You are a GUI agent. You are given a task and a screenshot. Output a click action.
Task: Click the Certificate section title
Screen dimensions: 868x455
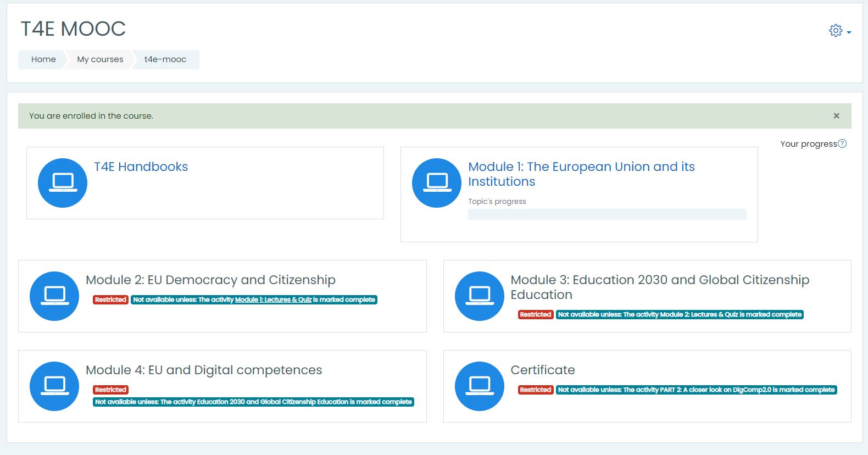543,370
